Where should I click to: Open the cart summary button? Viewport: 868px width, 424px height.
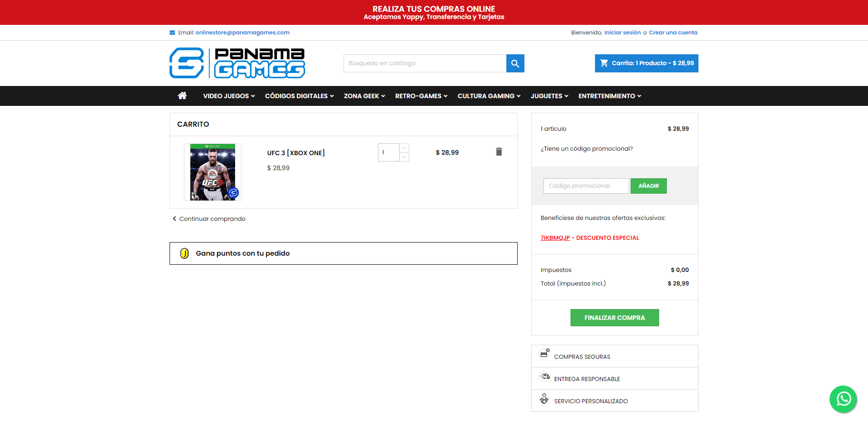coord(646,63)
